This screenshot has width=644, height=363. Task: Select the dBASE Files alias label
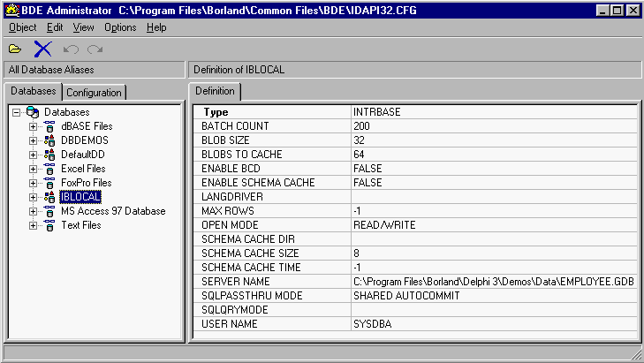click(87, 126)
